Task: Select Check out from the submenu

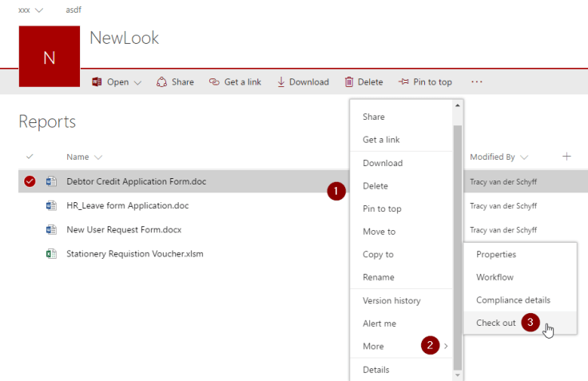Action: coord(496,323)
